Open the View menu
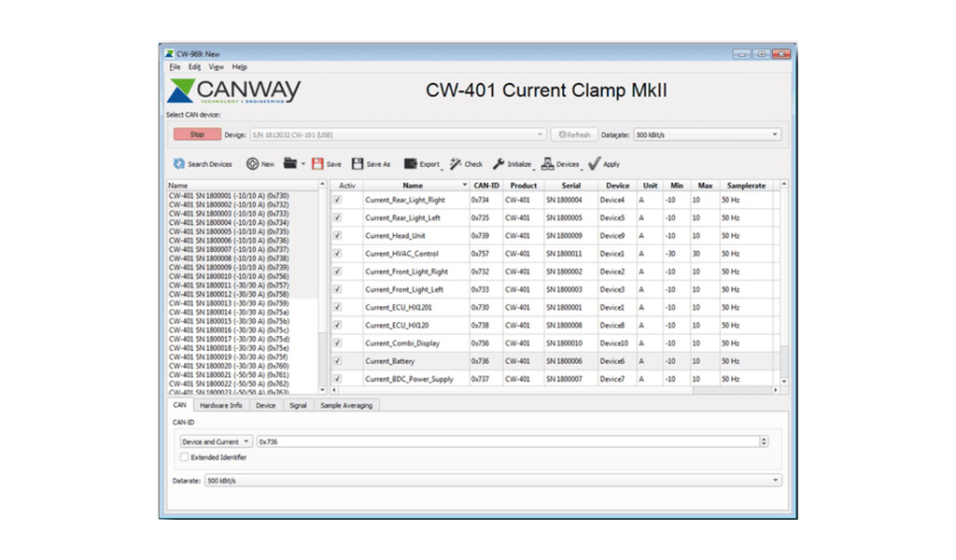The image size is (956, 560). (x=216, y=67)
